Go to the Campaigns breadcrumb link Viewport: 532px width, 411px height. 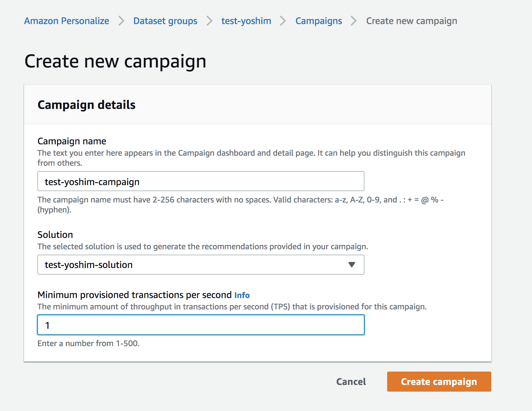[318, 21]
